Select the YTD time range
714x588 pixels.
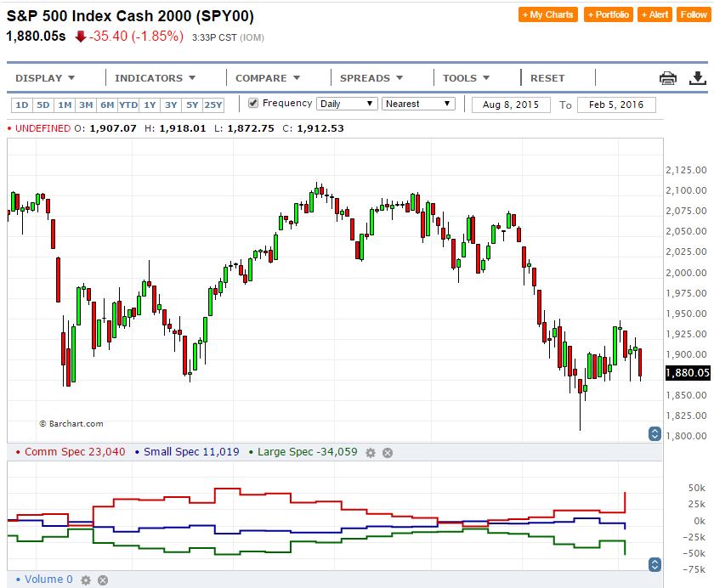click(128, 105)
